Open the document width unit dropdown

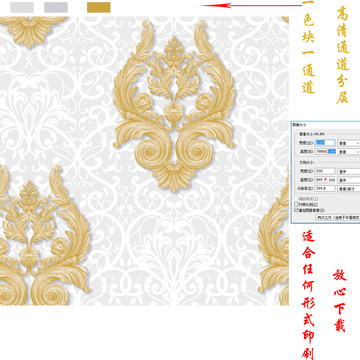click(x=349, y=171)
